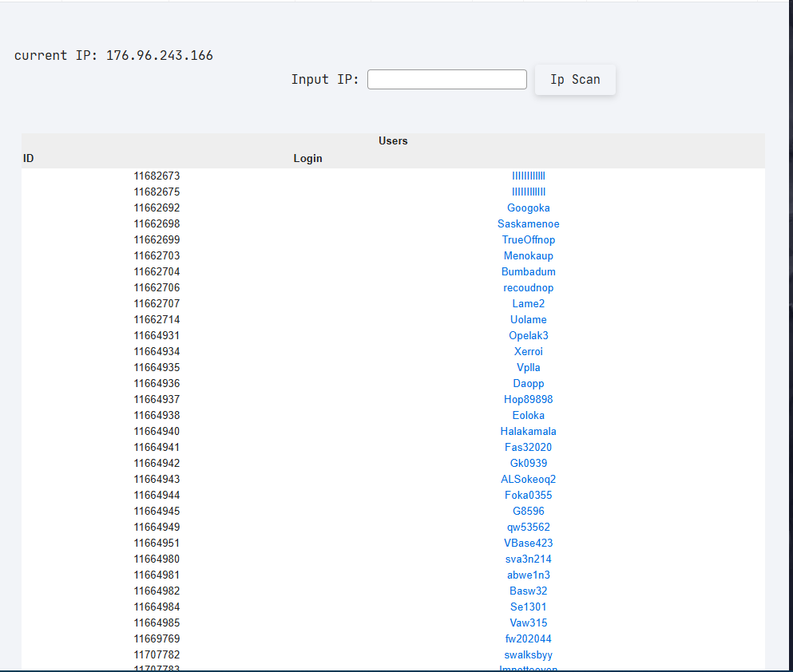The width and height of the screenshot is (793, 672).
Task: Visit the Xerroi login link
Action: pos(529,352)
